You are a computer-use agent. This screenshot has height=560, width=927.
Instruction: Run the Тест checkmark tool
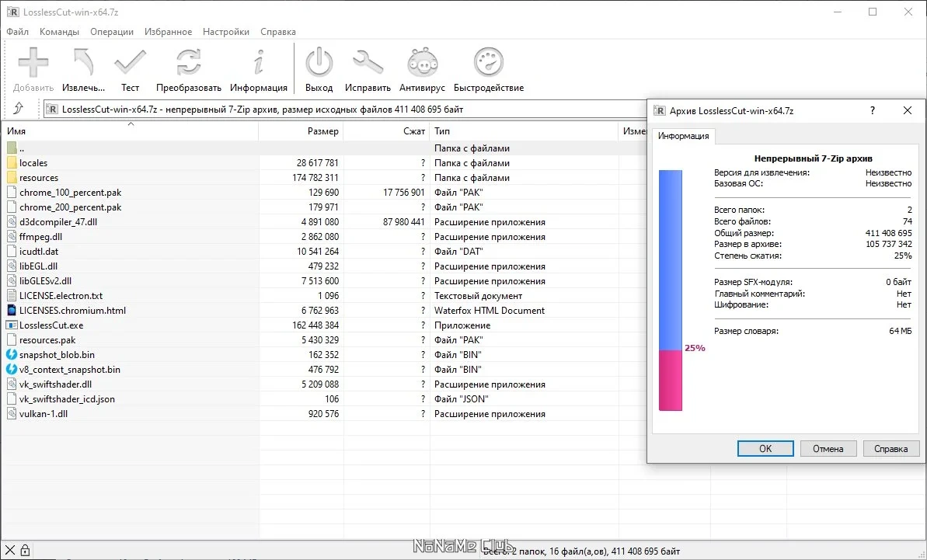[x=130, y=62]
